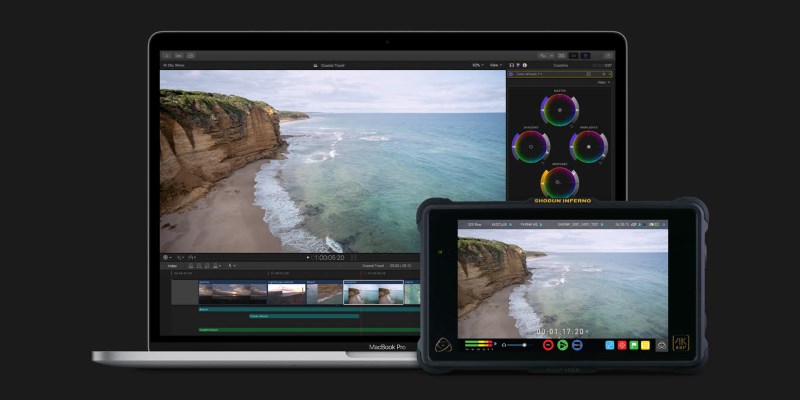Viewport: 800px width, 400px height.
Task: Tap the yellow square monitor tool icon
Action: [x=646, y=345]
